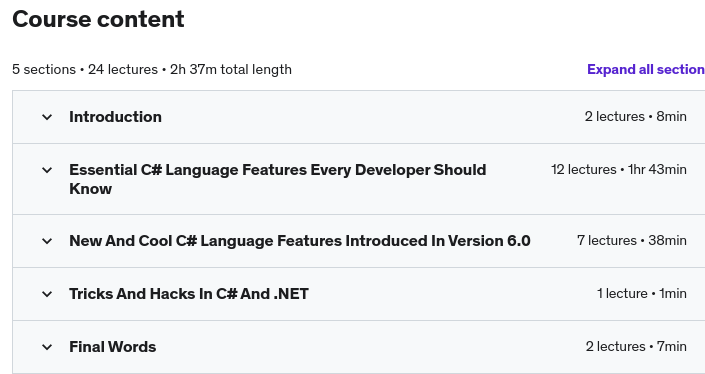Open Tricks And Hacks In C# title

189,294
